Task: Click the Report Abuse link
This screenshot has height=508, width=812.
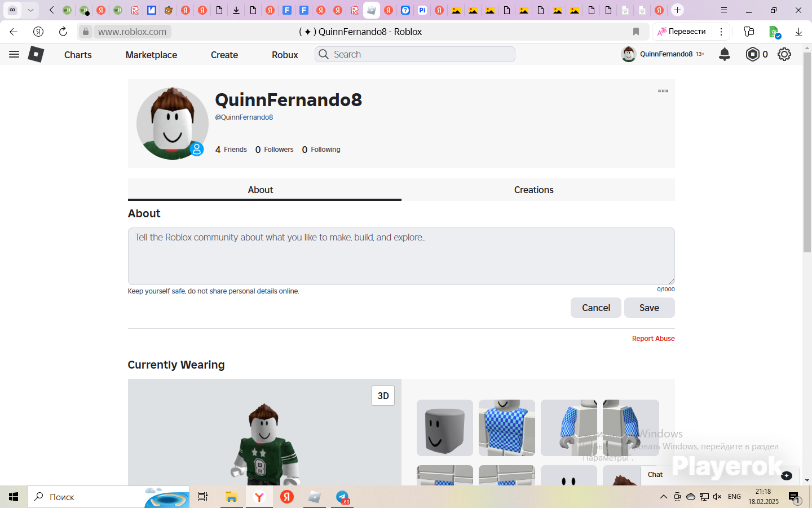Action: click(653, 339)
